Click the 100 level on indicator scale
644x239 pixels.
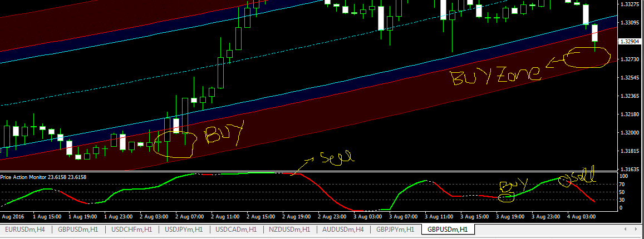pos(624,176)
